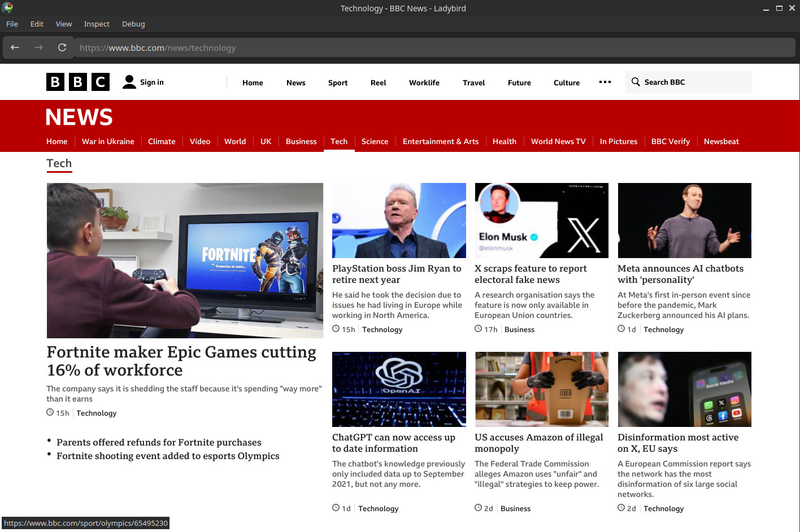
Task: Open Meta announces AI chatbots headline
Action: tap(680, 274)
